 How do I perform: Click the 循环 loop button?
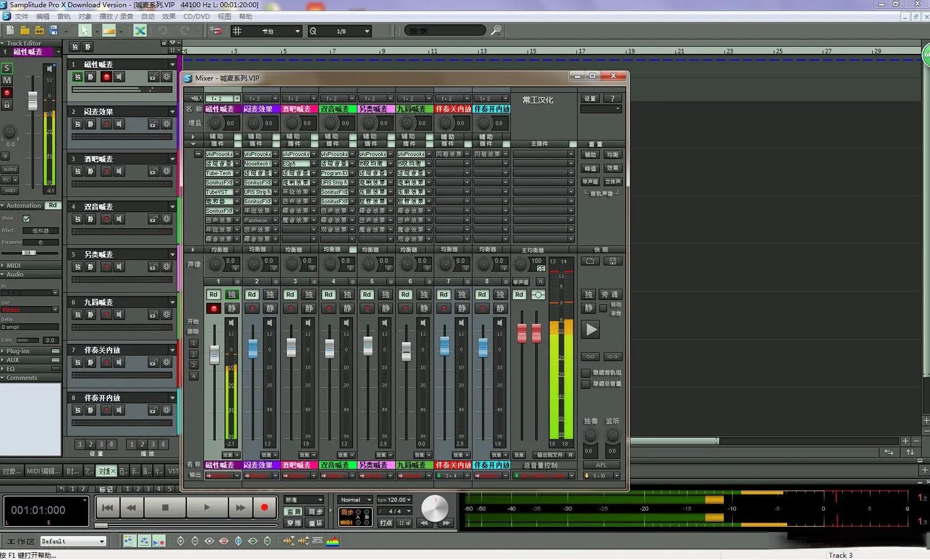(x=315, y=523)
